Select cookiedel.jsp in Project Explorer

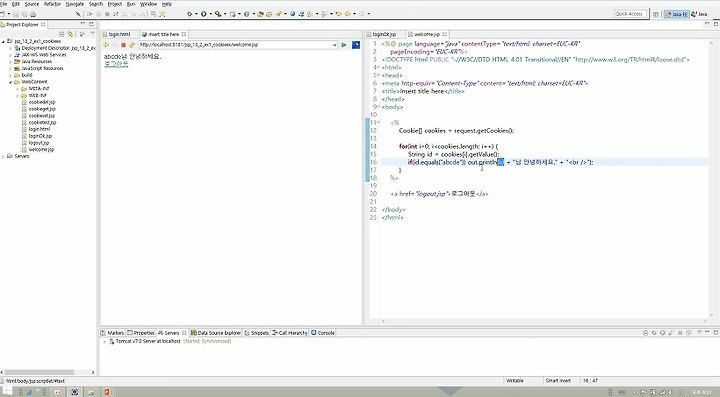[41, 102]
